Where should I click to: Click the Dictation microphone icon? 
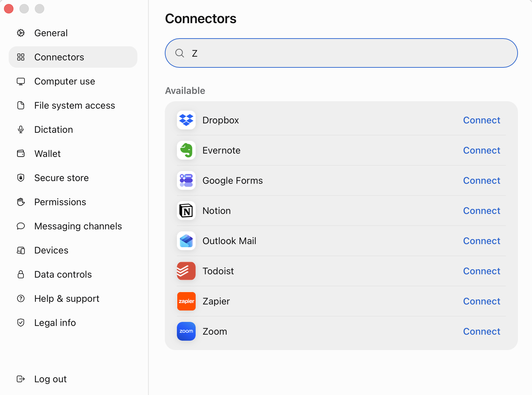(21, 129)
